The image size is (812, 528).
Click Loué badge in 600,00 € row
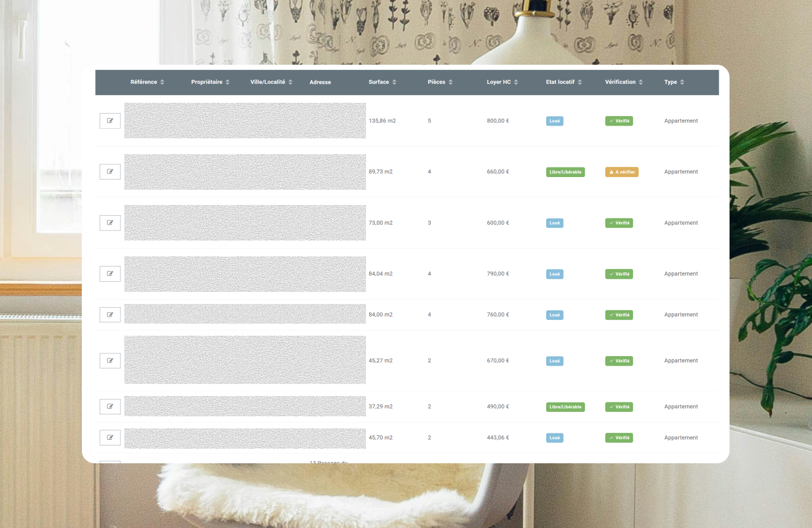[x=554, y=223]
